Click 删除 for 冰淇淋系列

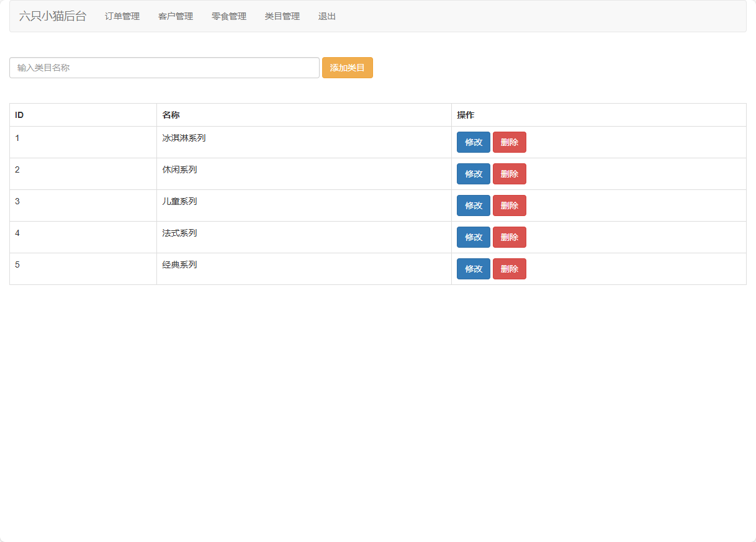click(509, 142)
